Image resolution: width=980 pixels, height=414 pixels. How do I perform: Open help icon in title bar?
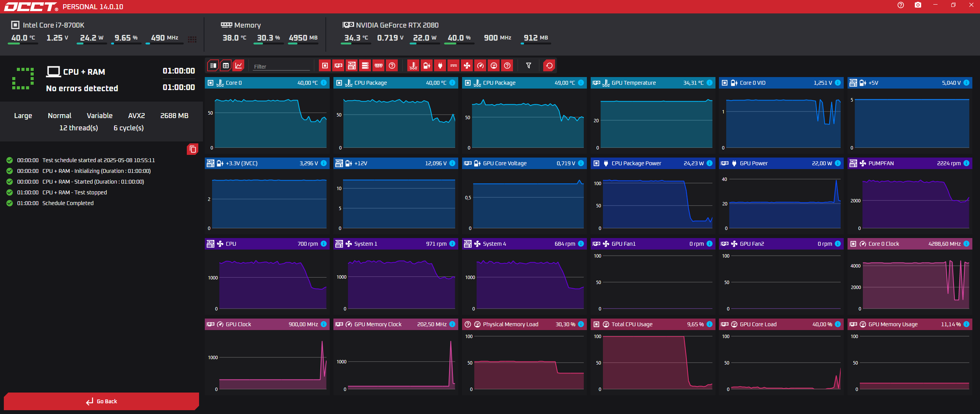(x=900, y=5)
